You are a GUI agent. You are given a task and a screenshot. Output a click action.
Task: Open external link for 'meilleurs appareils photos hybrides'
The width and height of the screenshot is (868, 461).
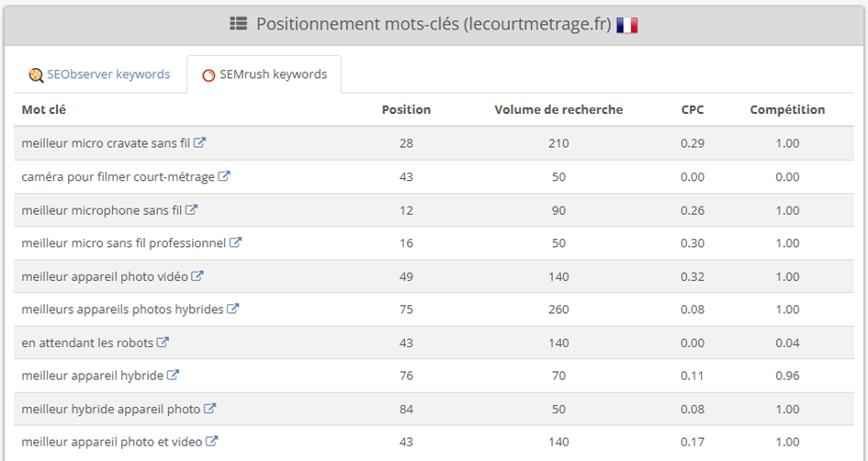pos(233,309)
